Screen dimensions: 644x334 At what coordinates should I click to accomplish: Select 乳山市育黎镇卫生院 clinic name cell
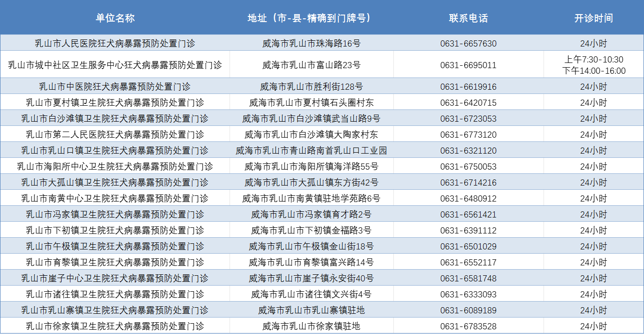tap(115, 262)
